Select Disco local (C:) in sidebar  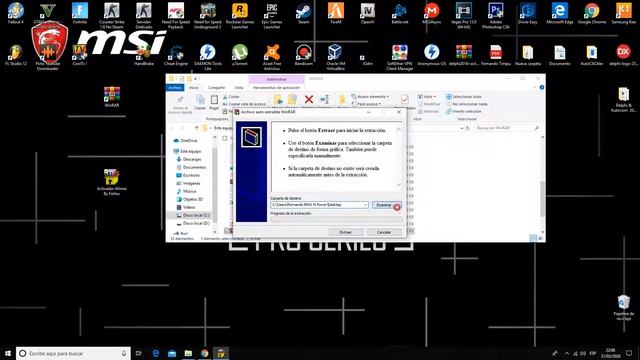coord(193,215)
